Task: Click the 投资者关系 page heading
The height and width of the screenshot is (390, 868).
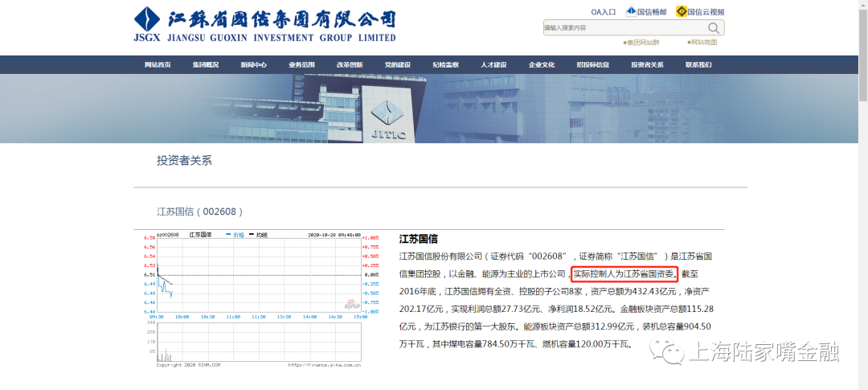Action: point(184,161)
